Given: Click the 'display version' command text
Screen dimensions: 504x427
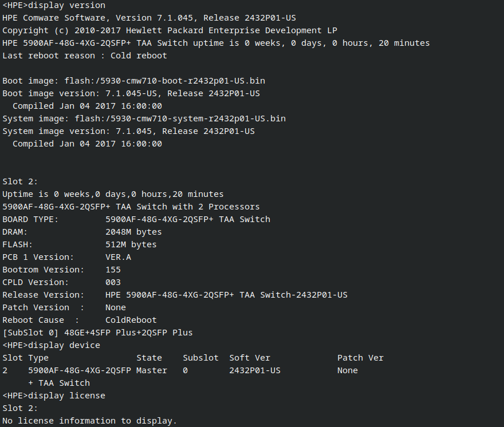Looking at the screenshot, I should click(66, 5).
